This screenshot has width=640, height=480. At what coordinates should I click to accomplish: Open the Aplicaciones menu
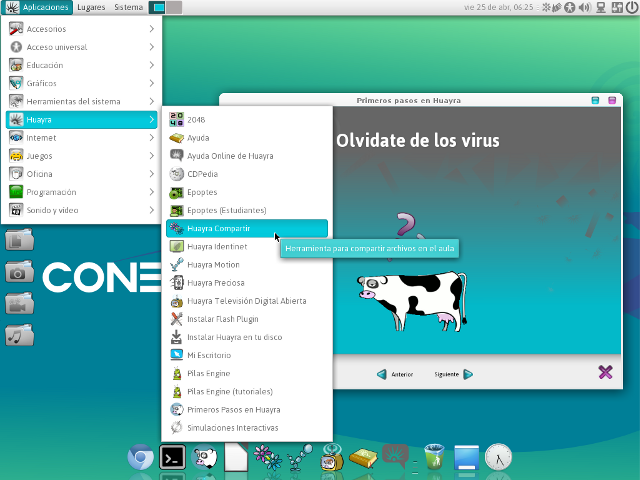pyautogui.click(x=37, y=7)
